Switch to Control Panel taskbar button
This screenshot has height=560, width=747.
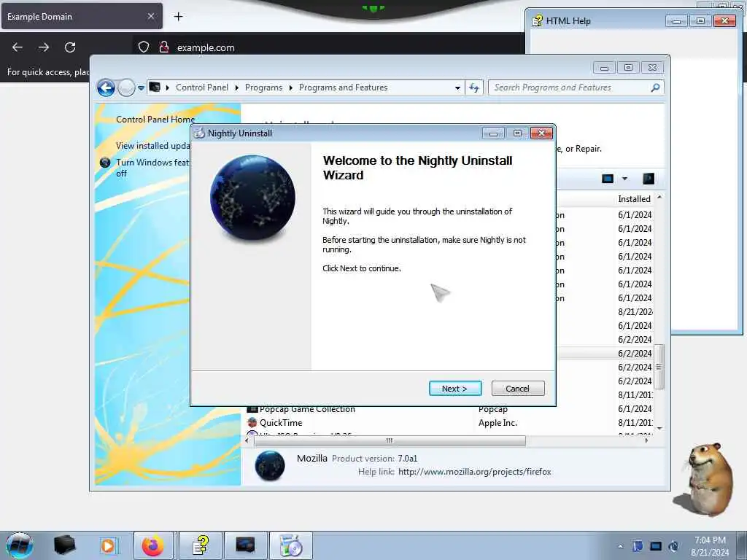[245, 545]
